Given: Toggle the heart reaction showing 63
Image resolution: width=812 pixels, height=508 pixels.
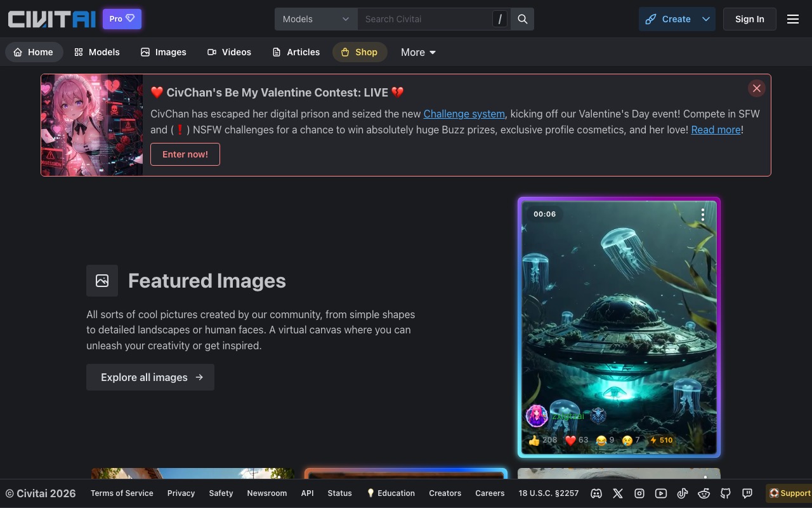Looking at the screenshot, I should coord(577,440).
